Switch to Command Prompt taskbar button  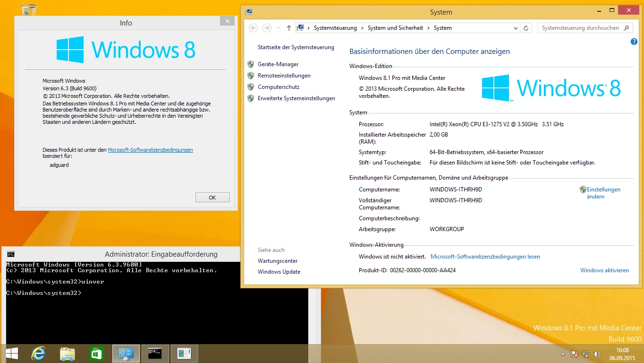(x=155, y=354)
